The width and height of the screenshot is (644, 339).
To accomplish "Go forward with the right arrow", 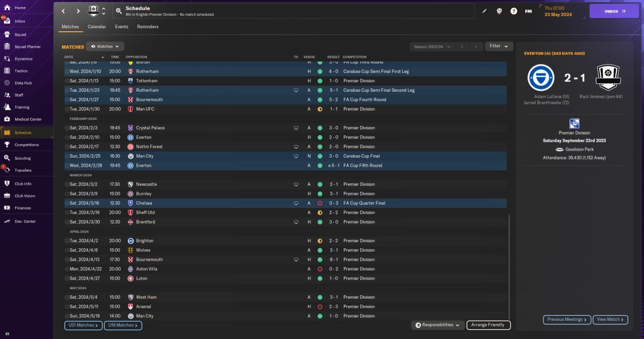I will 78,11.
